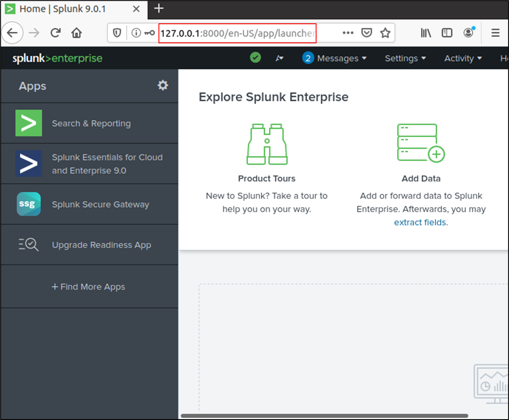Image resolution: width=509 pixels, height=420 pixels.
Task: Open the administrator user dropdown icon
Action: [x=280, y=58]
